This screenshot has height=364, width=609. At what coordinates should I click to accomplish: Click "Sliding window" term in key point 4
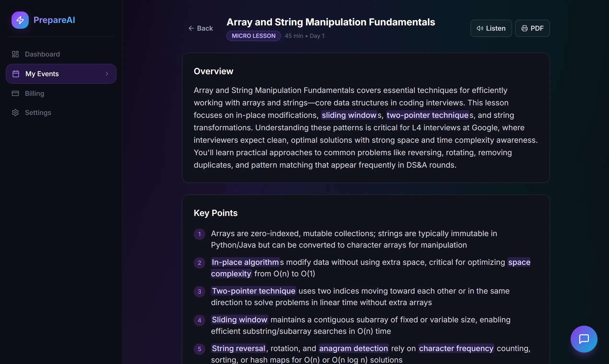[240, 320]
